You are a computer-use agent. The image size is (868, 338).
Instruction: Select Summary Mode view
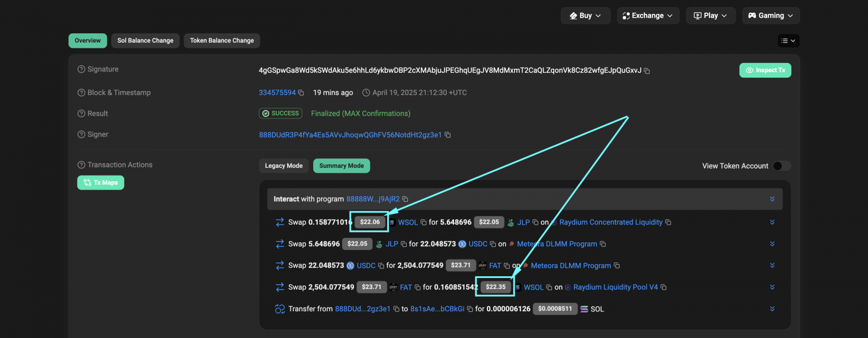coord(342,166)
